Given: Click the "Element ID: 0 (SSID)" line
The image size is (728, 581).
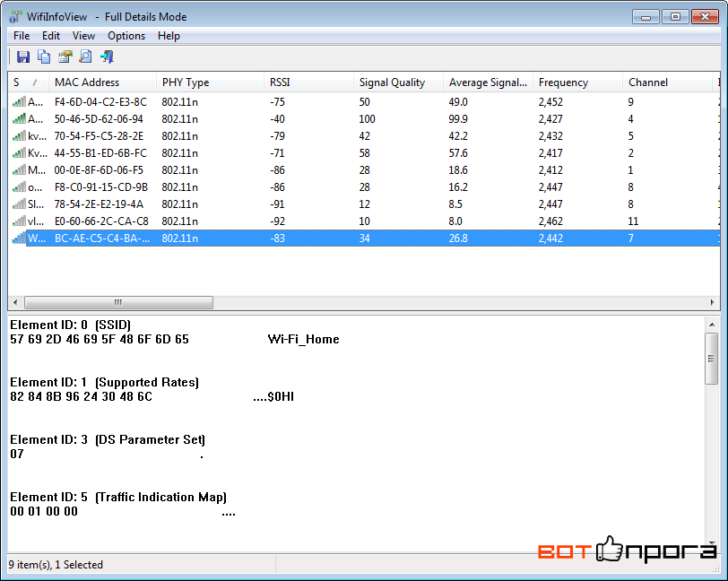Looking at the screenshot, I should (x=71, y=325).
